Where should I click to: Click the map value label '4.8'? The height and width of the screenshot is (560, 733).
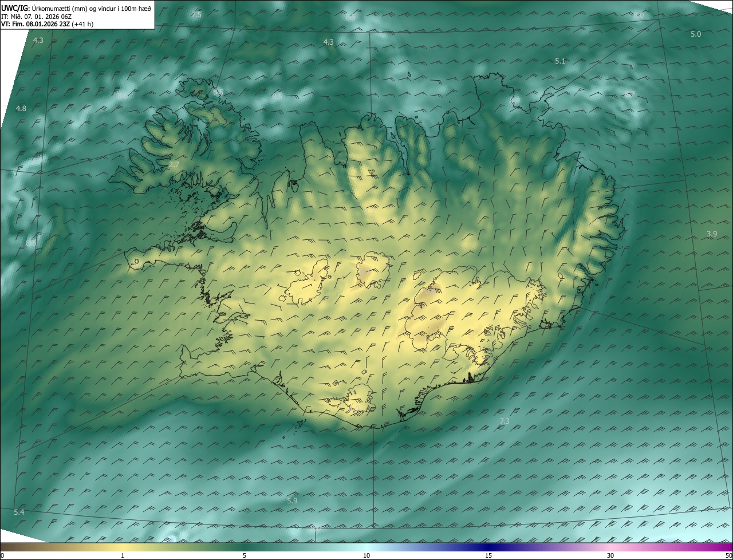coord(21,108)
